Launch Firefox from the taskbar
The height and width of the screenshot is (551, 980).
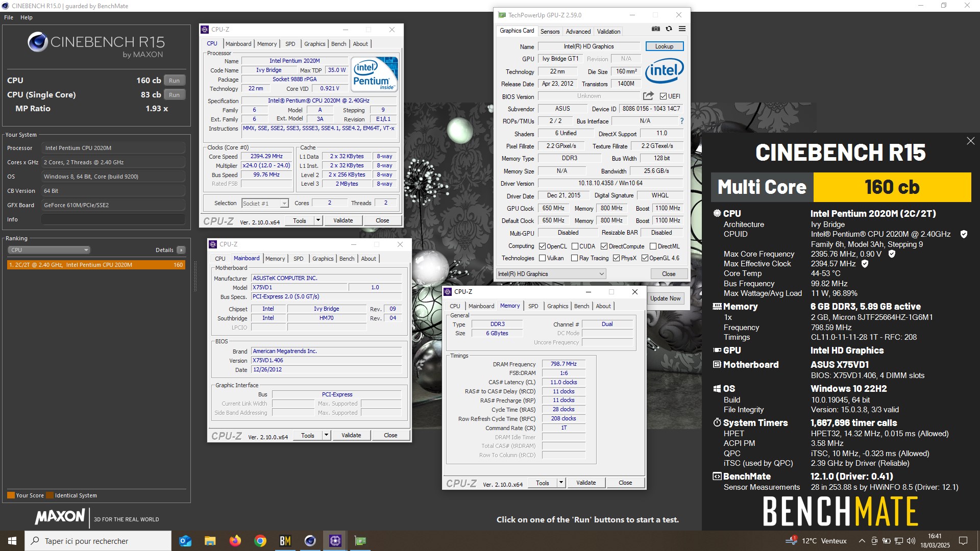pyautogui.click(x=235, y=541)
